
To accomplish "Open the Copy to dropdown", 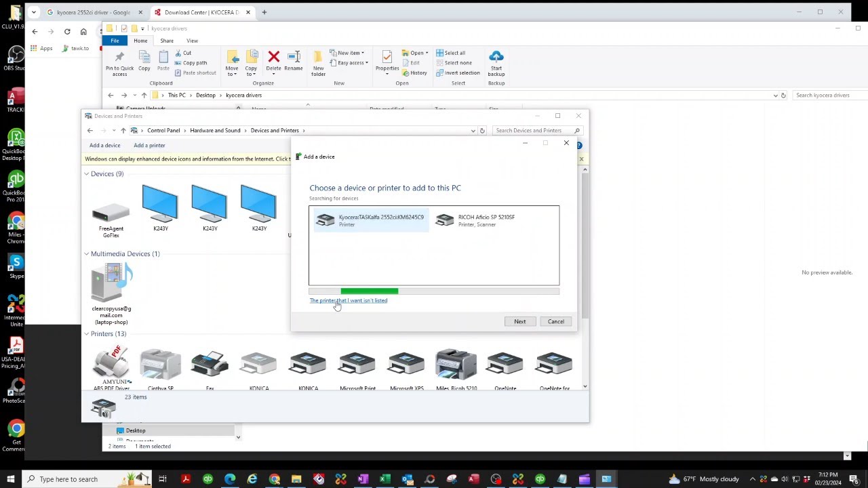I will click(x=251, y=63).
